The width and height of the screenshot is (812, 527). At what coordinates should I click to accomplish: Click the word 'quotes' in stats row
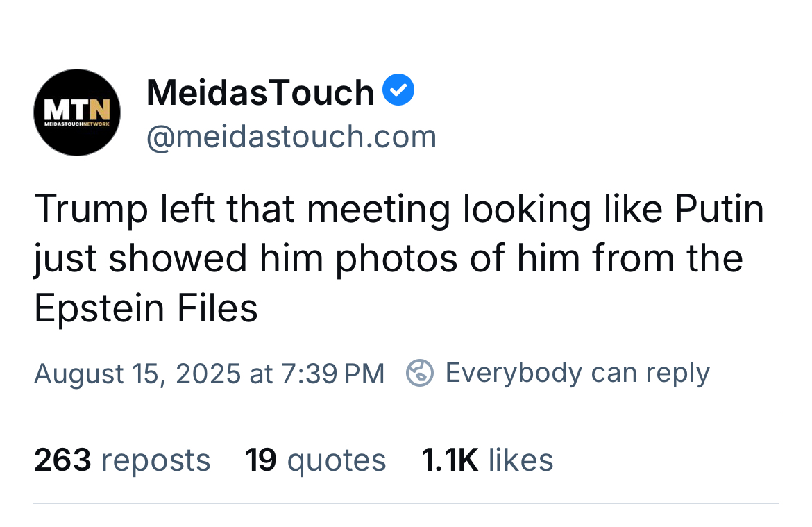(337, 460)
